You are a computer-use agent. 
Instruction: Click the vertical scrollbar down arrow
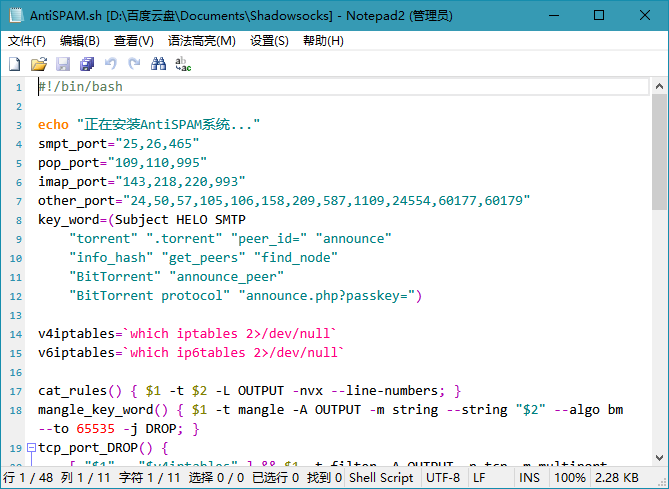click(659, 458)
